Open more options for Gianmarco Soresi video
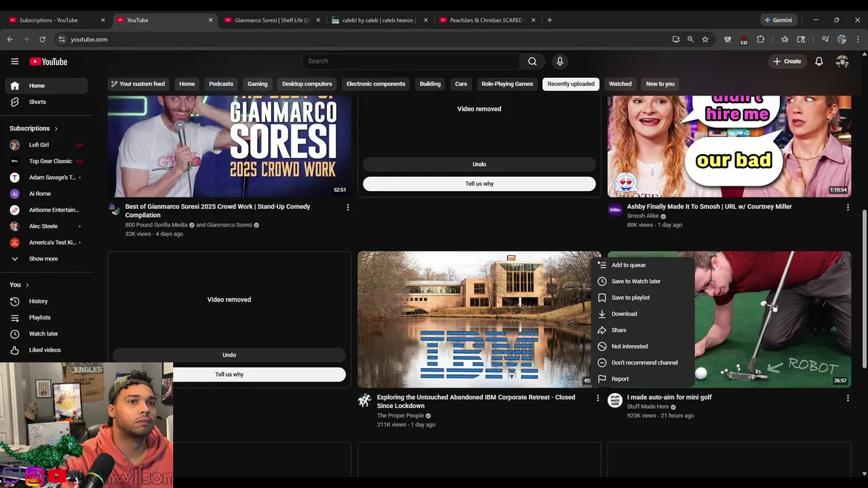 click(x=348, y=207)
